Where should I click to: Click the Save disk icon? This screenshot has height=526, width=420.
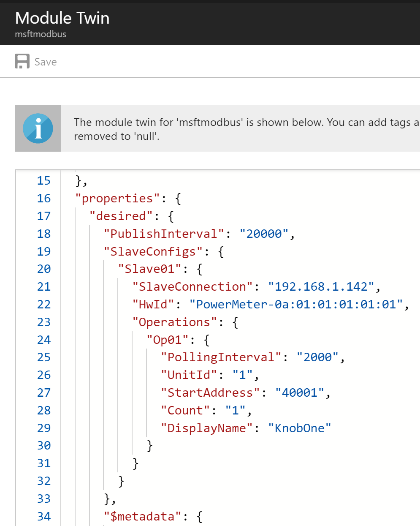click(x=22, y=61)
